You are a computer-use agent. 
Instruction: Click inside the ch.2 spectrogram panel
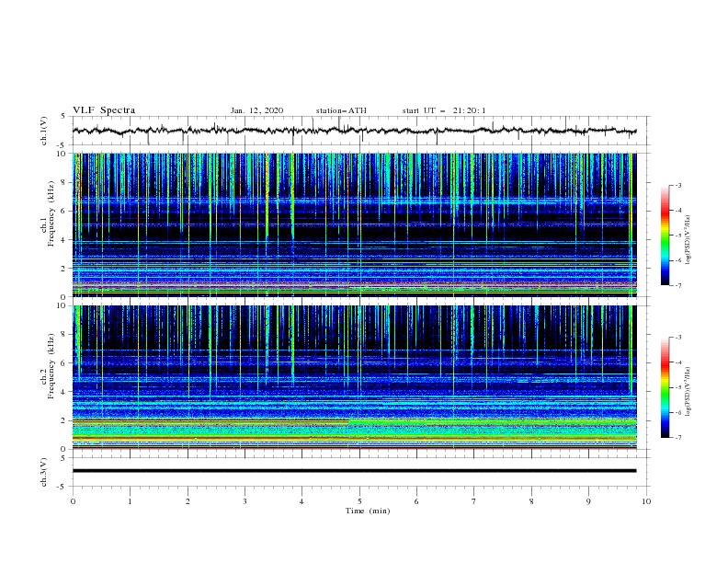click(354, 377)
